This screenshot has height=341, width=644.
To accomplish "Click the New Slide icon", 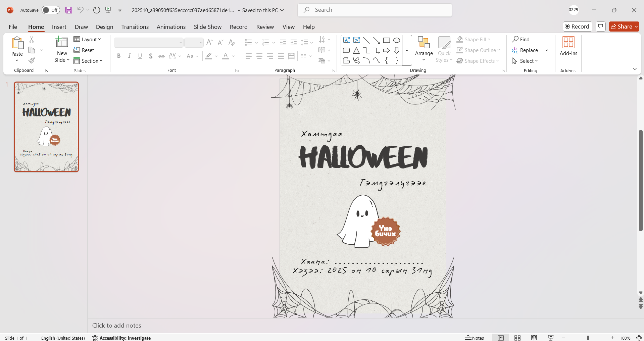I will pyautogui.click(x=62, y=43).
